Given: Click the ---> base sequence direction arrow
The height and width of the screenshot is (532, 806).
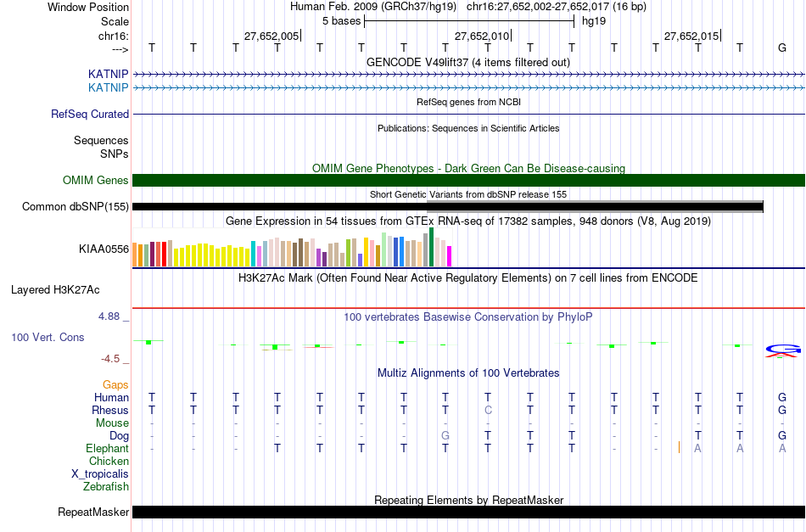Looking at the screenshot, I should pyautogui.click(x=120, y=49).
